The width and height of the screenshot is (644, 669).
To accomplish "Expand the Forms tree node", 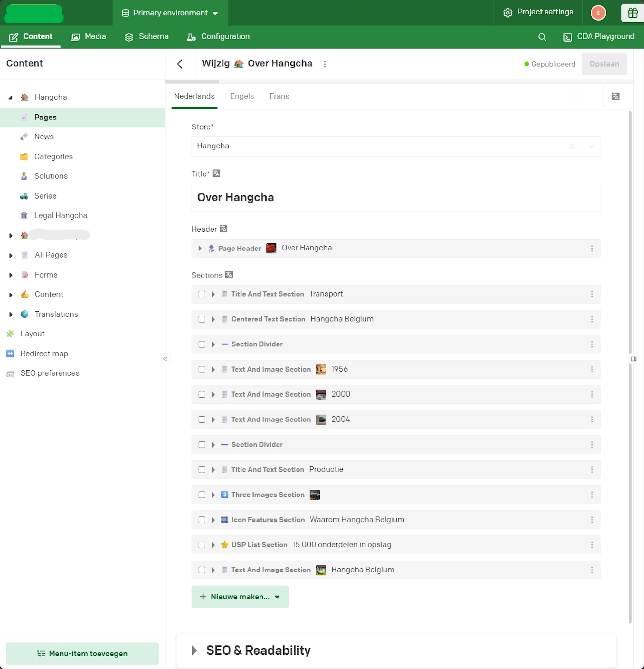I will tap(11, 275).
